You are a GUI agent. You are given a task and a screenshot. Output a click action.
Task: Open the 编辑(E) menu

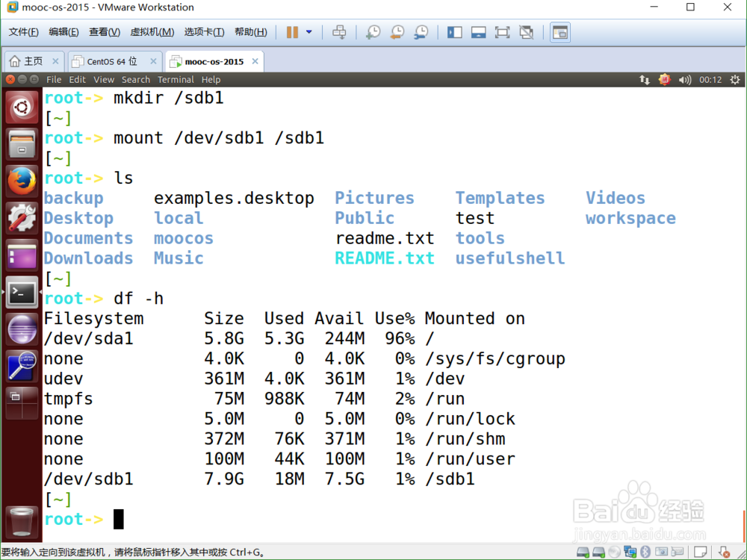coord(63,32)
